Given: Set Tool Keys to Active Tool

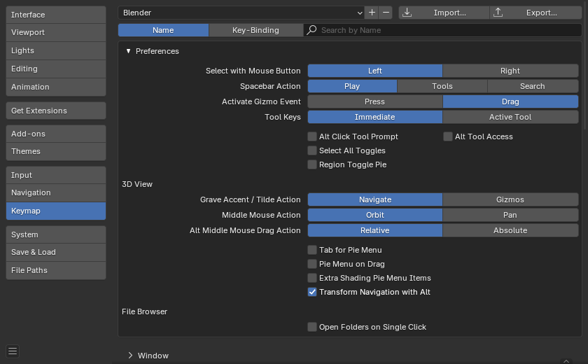Looking at the screenshot, I should [x=510, y=117].
